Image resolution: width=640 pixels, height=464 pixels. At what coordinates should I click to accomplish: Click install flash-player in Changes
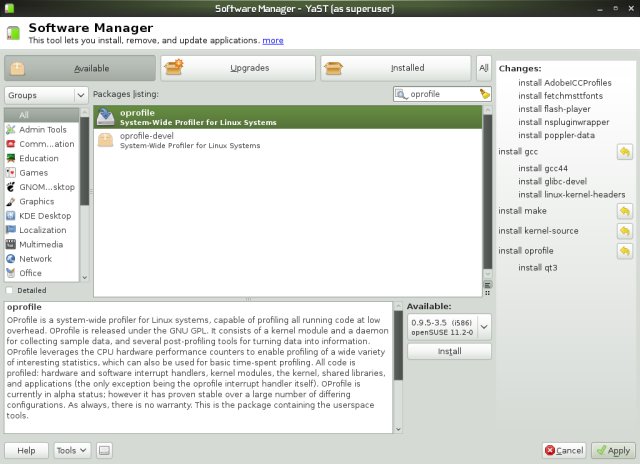point(554,109)
